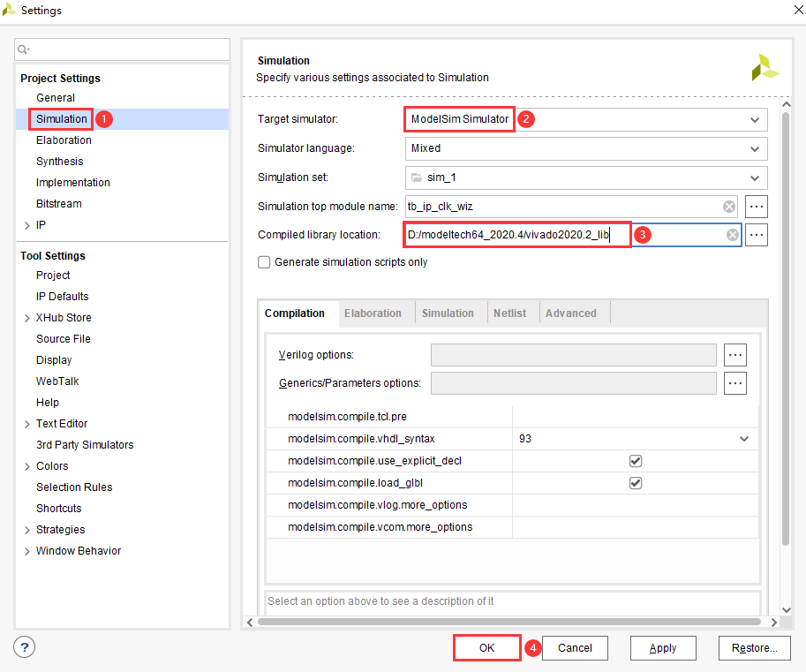Image resolution: width=806 pixels, height=672 pixels.
Task: Click the Verilog options input field
Action: 573,355
